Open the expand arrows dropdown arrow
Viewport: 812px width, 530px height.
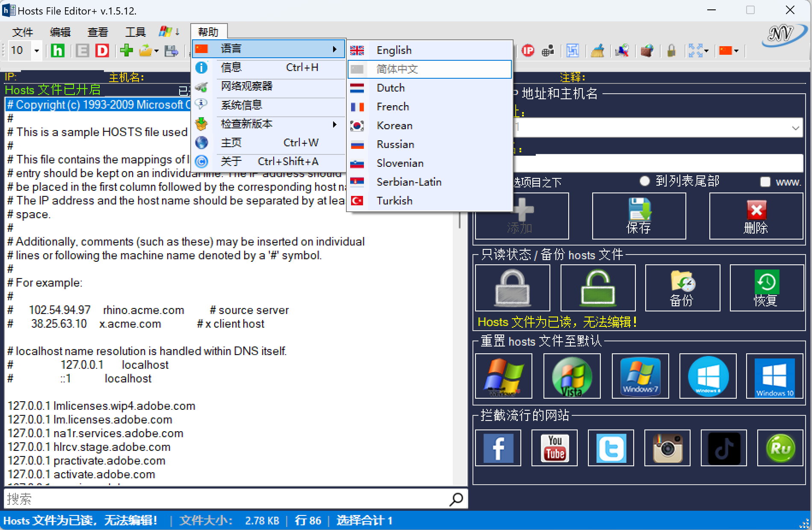coord(706,51)
